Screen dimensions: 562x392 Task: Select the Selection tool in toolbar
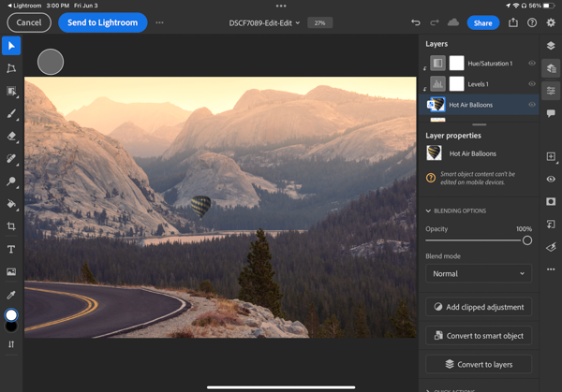11,91
